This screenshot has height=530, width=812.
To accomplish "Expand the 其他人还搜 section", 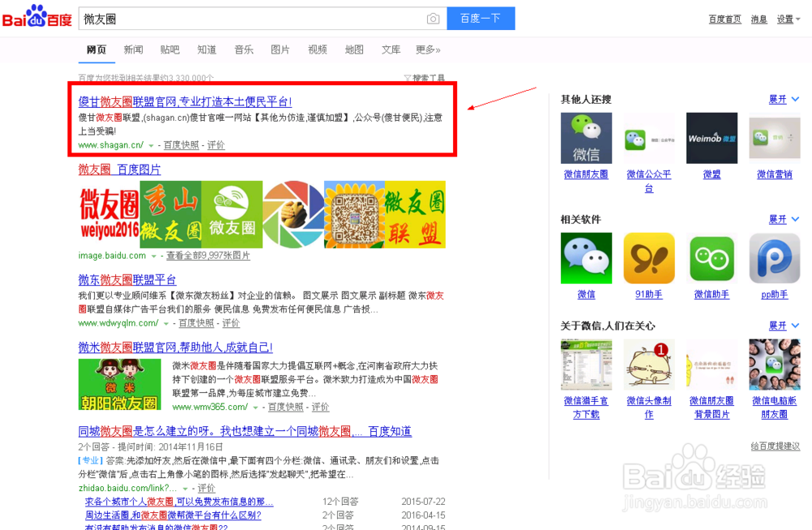I will 784,99.
